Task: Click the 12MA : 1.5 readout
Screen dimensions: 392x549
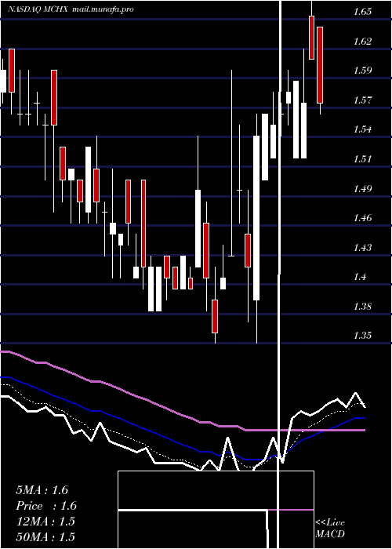Action: [x=45, y=522]
